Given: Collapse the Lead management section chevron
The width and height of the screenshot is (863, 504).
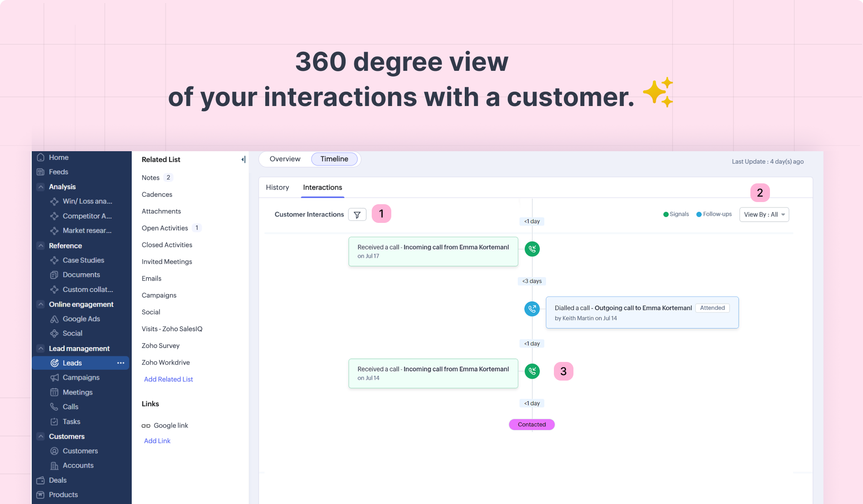Looking at the screenshot, I should 41,348.
